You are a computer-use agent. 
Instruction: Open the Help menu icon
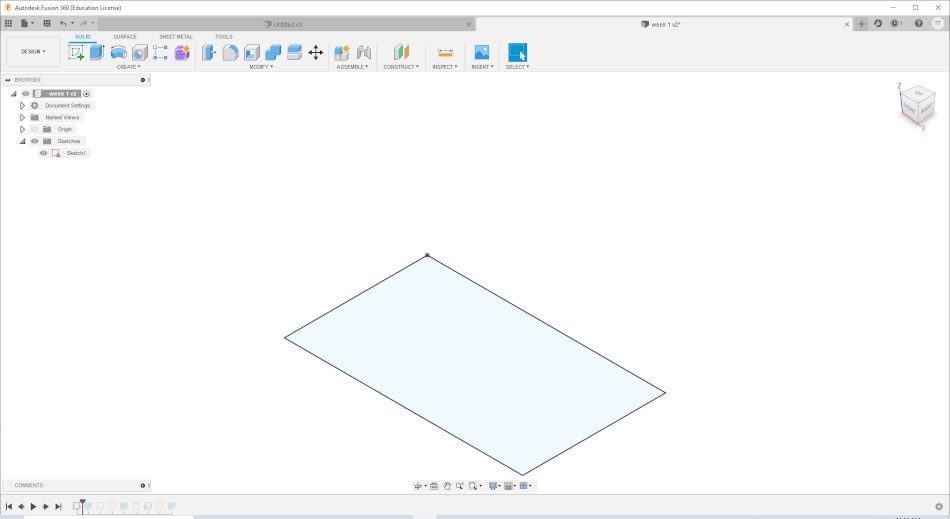[918, 24]
